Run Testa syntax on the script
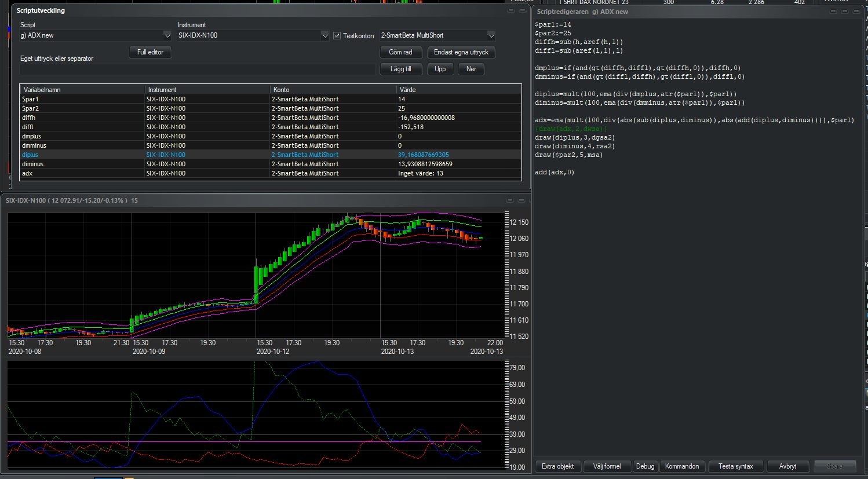This screenshot has width=868, height=479. coord(735,466)
